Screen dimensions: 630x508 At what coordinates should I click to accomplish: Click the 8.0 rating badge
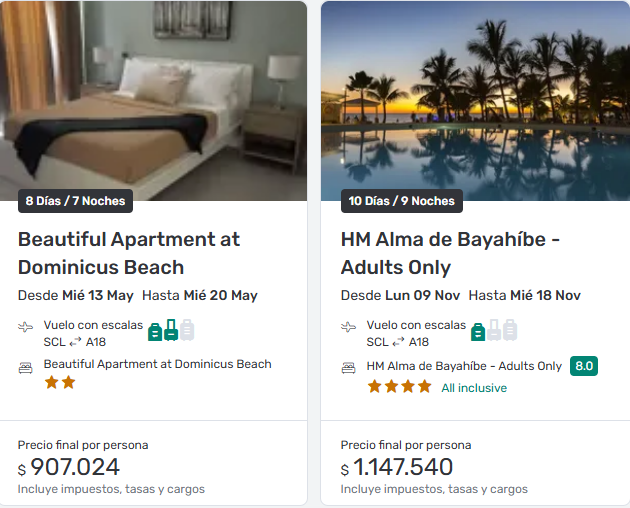coord(584,366)
